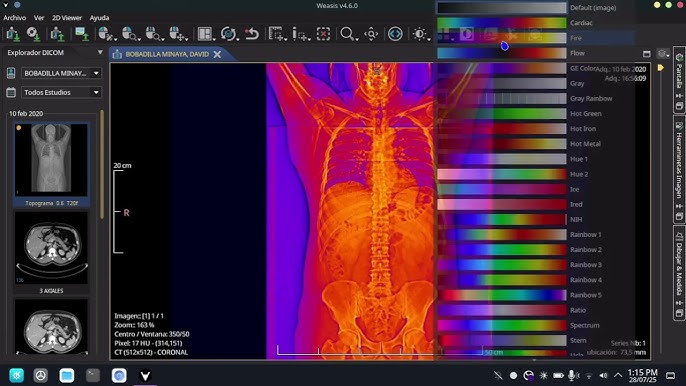This screenshot has height=386, width=686.
Task: Open the terminal from the taskbar
Action: [93, 375]
